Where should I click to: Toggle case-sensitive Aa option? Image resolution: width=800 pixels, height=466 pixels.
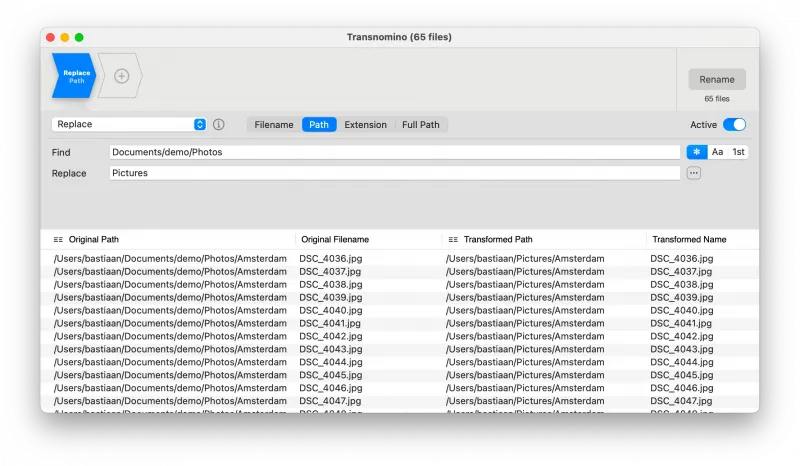pos(717,152)
